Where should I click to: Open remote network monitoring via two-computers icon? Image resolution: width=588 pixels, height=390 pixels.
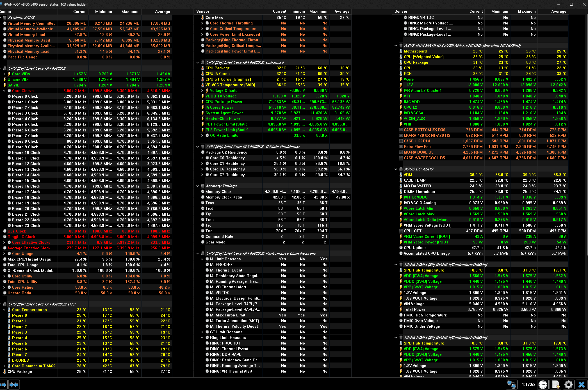coord(511,384)
